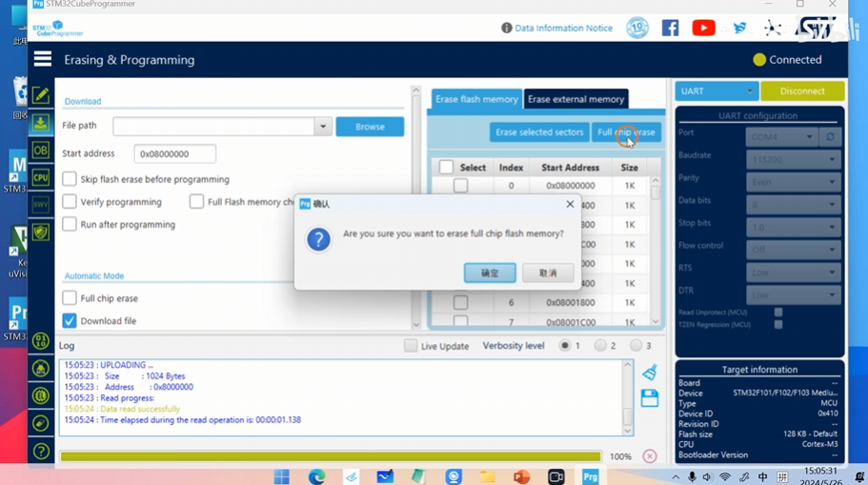This screenshot has height=485, width=868.
Task: Click the Full chip erase button
Action: coord(626,132)
